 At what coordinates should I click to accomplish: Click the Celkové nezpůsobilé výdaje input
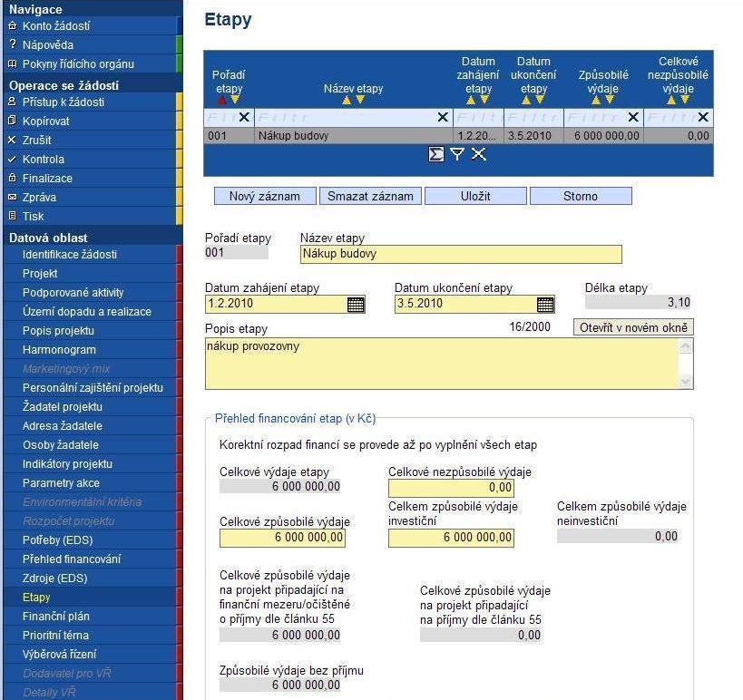[451, 488]
